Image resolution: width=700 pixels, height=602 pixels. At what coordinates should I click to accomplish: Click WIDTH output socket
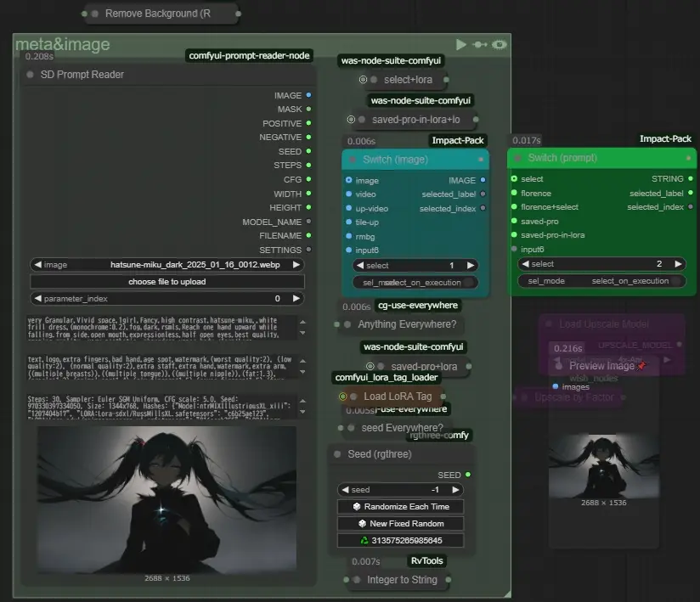coord(308,194)
